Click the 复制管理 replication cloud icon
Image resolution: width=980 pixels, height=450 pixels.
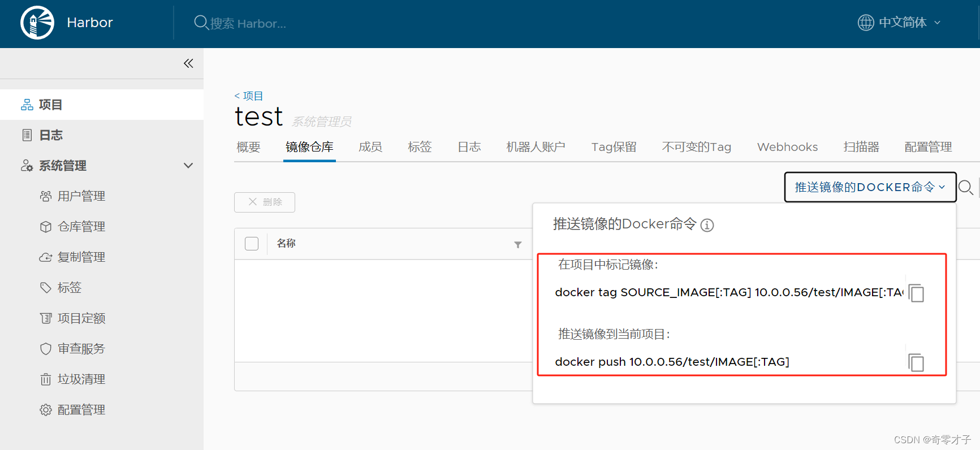(x=46, y=257)
